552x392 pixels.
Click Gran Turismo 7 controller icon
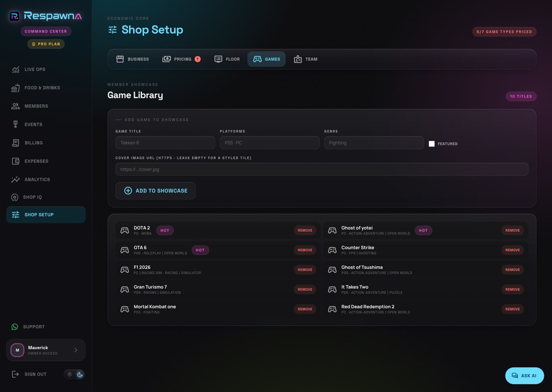click(125, 289)
